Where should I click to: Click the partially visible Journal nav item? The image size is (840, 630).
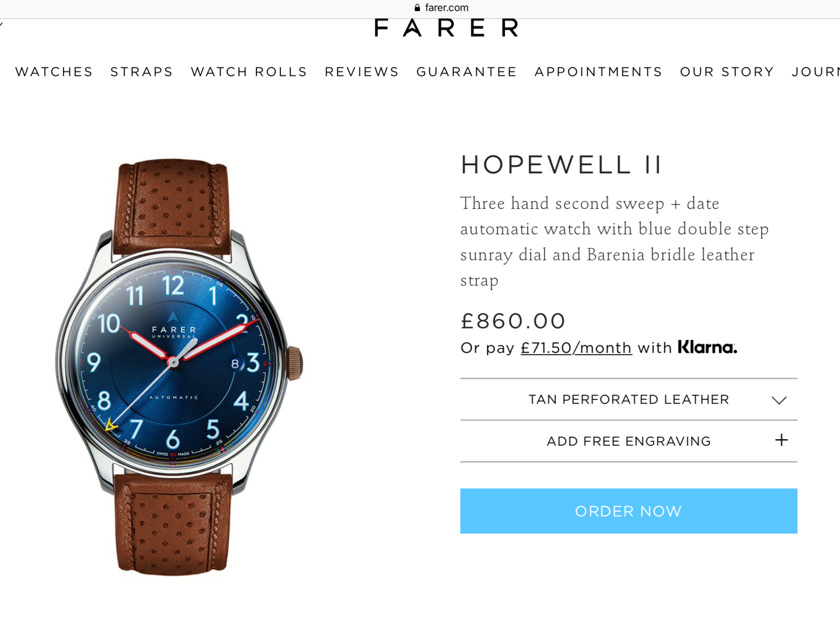point(816,72)
